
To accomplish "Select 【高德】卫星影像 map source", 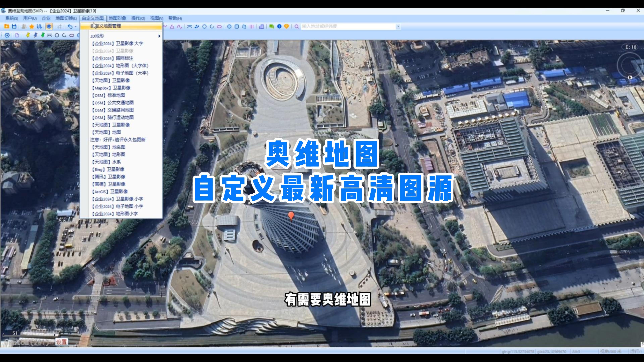I will tap(121, 184).
